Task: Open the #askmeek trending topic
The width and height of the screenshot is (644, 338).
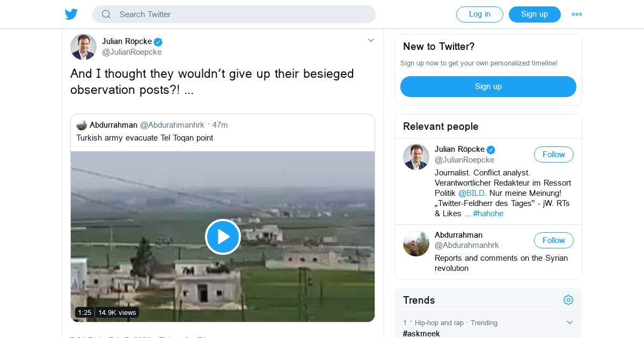Action: (421, 333)
